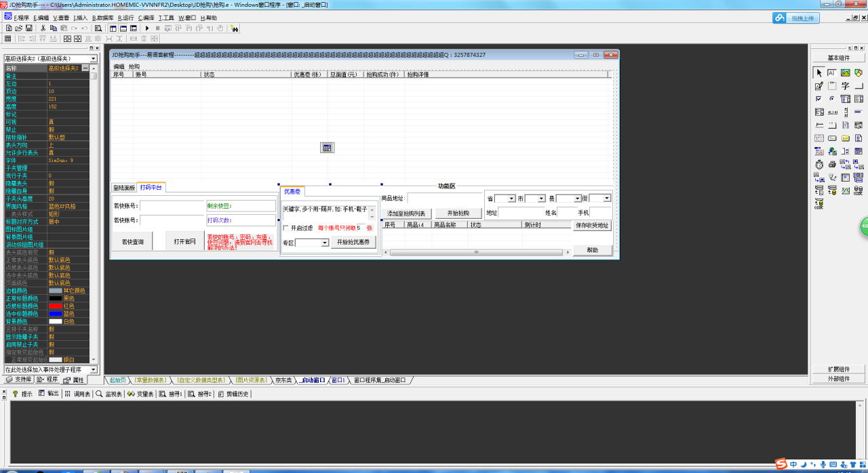Viewport: 868px width, 473px height.
Task: Select the clock timer component icon
Action: [x=819, y=164]
